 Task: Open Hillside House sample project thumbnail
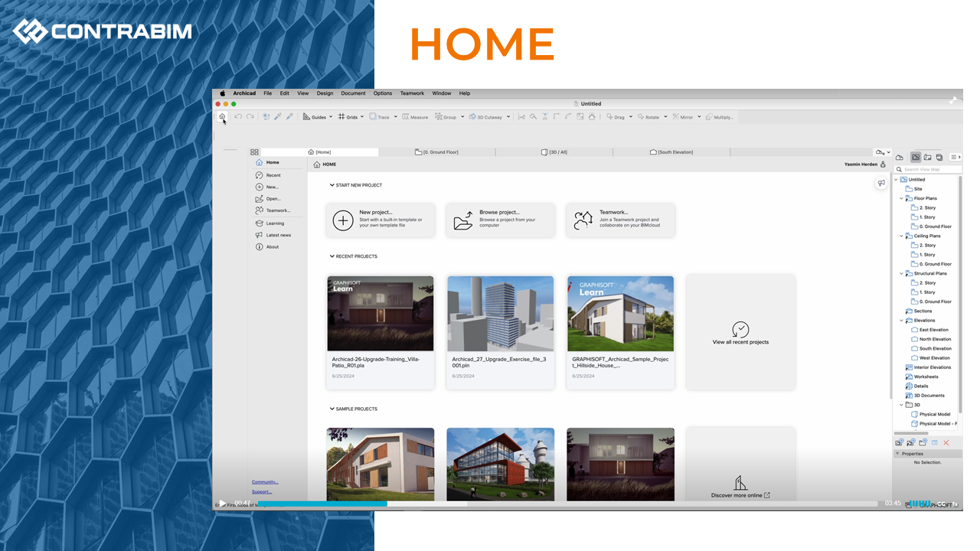pos(621,314)
